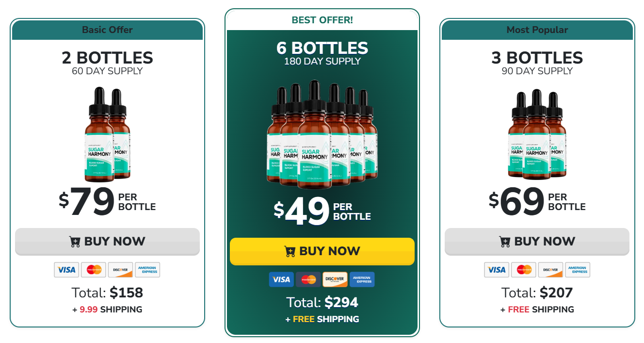Click yellow Buy Now for 6 bottles
Image resolution: width=644 pixels, height=343 pixels.
322,251
